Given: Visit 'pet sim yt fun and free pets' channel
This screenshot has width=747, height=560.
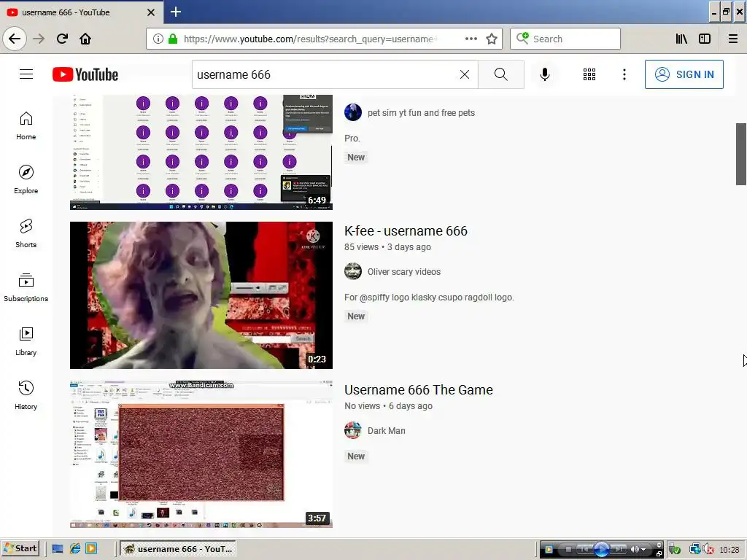Looking at the screenshot, I should [x=421, y=113].
